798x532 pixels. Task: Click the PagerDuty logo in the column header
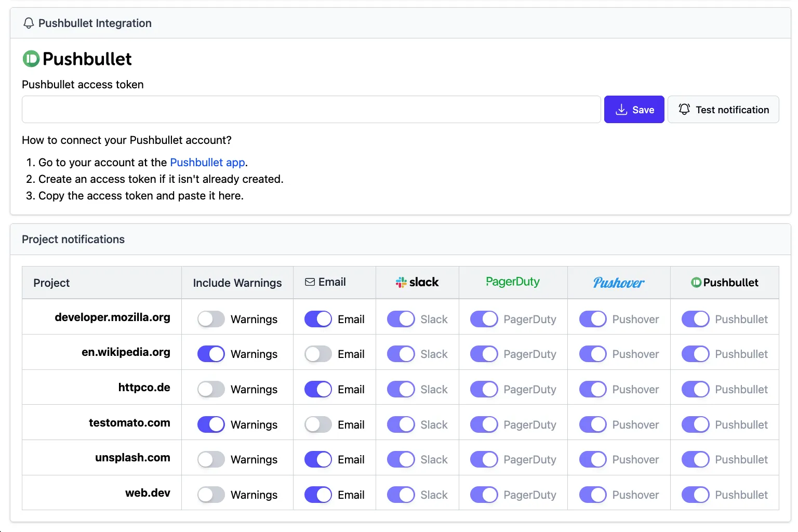[513, 282]
